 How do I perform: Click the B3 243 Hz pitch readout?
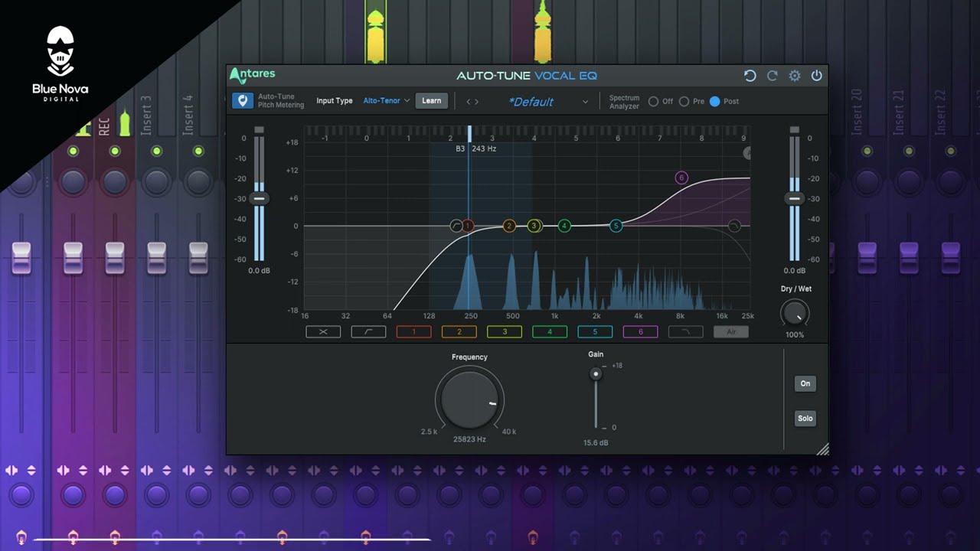pyautogui.click(x=476, y=148)
